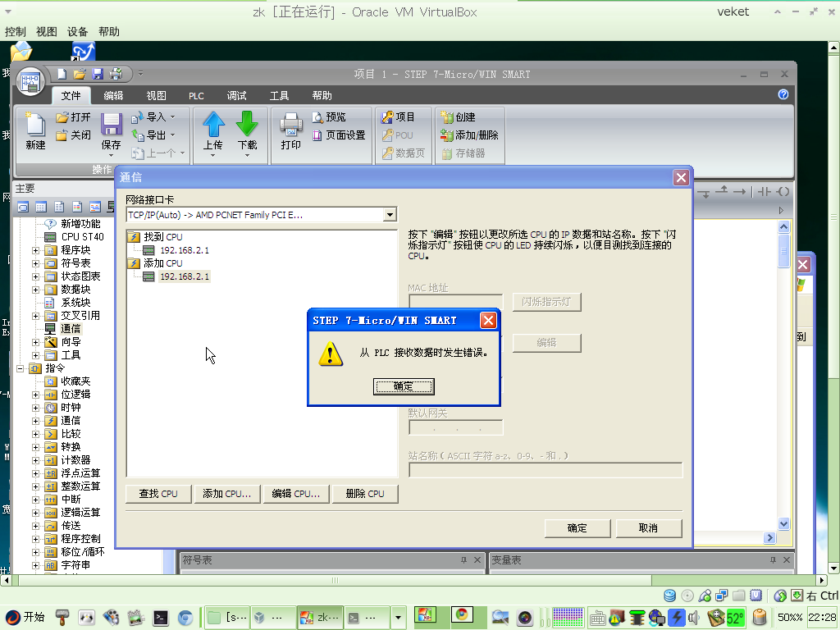Click 确定 at bottom of 通信 dialog
Image resolution: width=840 pixels, height=630 pixels.
[x=577, y=527]
